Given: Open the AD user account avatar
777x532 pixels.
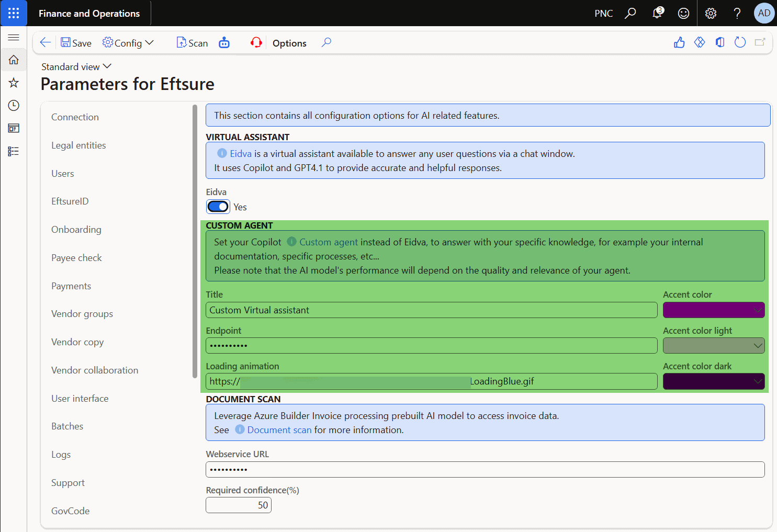Looking at the screenshot, I should [764, 13].
